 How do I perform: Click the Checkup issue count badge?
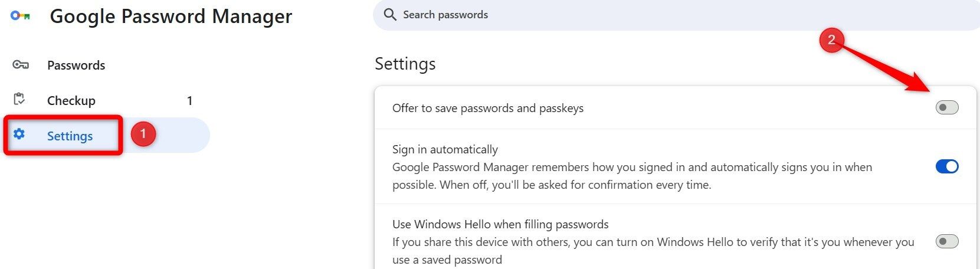tap(189, 101)
